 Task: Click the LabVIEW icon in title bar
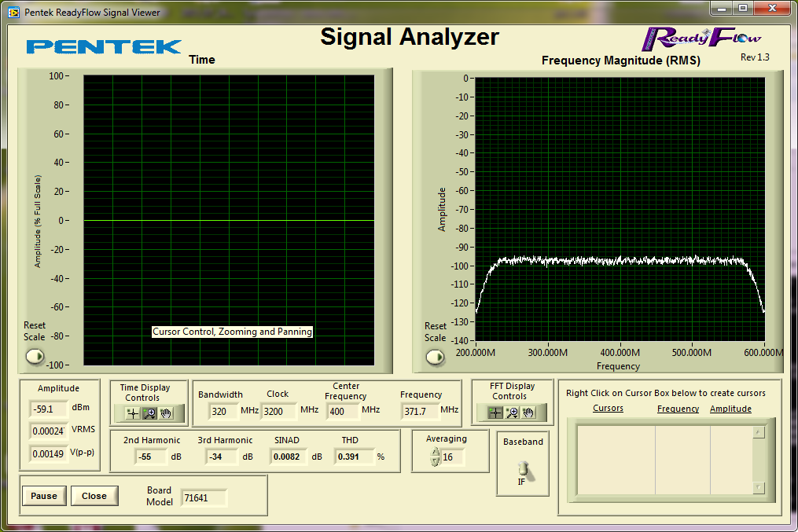click(x=13, y=13)
